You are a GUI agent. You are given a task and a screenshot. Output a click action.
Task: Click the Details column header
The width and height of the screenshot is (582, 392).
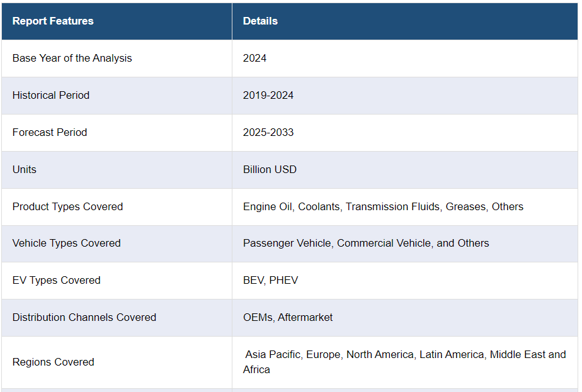[260, 21]
